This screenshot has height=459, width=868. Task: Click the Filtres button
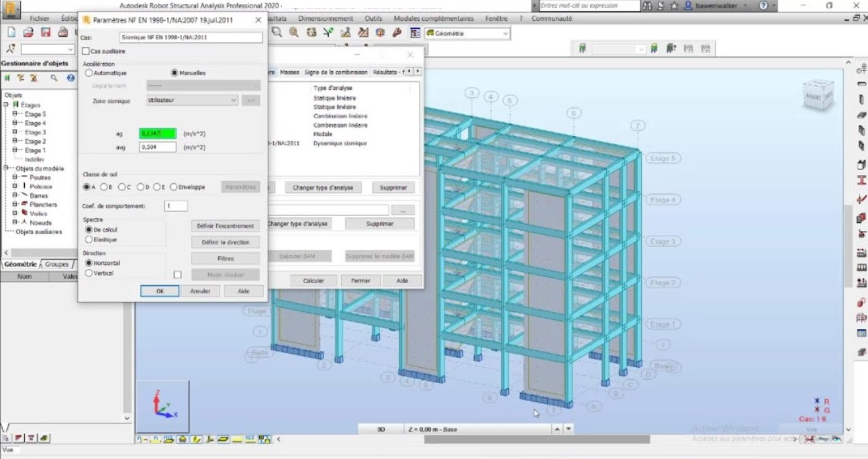point(226,258)
